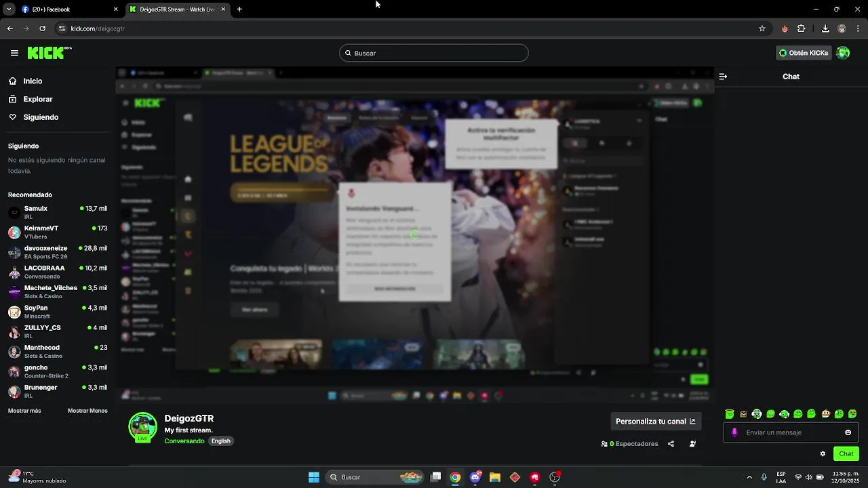The width and height of the screenshot is (868, 488).
Task: Switch to the Facebook browser tab
Action: [x=70, y=9]
